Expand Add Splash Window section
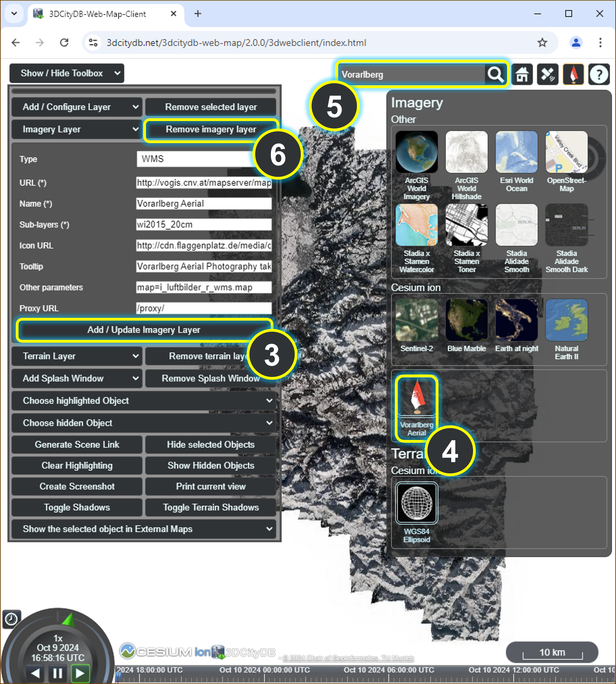This screenshot has height=684, width=616. [77, 378]
